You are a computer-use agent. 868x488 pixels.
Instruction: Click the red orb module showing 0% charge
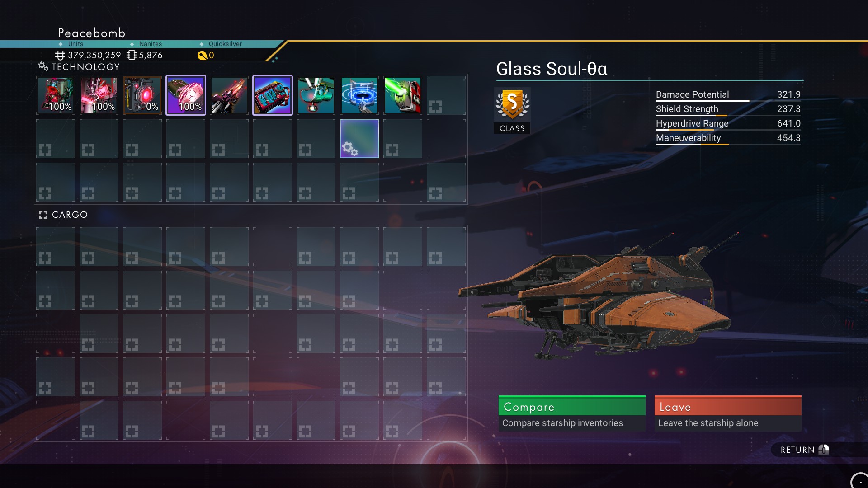142,95
